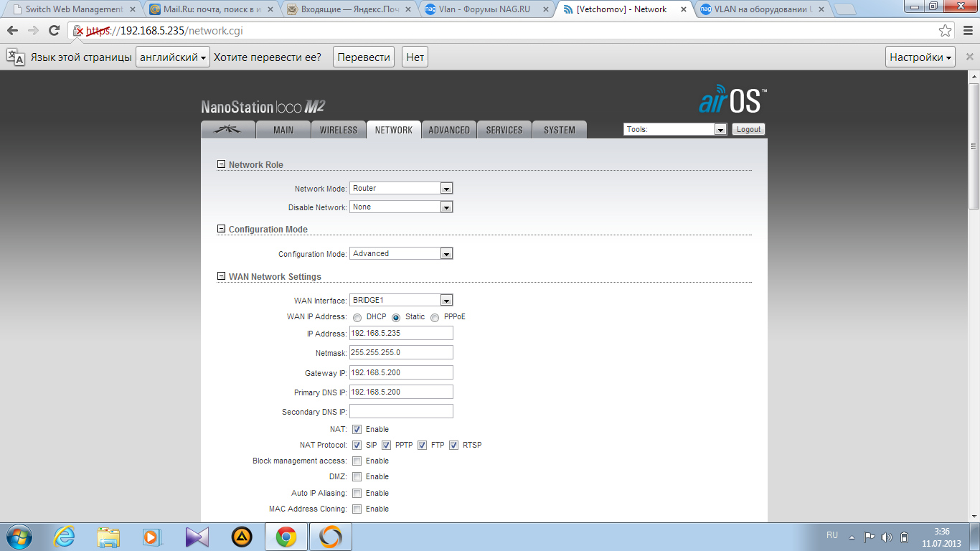Open the Ubiquiti logo tab
Image resolution: width=980 pixels, height=551 pixels.
(x=229, y=130)
